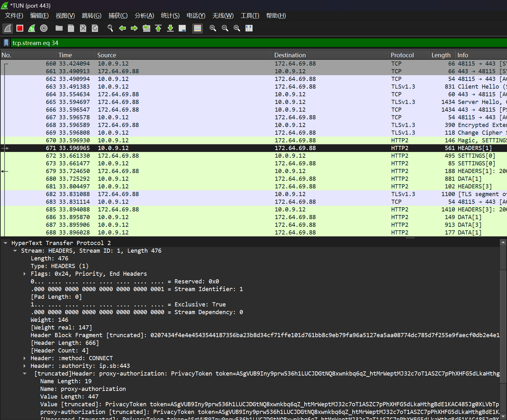Collapse the Stream: HEADERS node
The image size is (507, 420).
(x=15, y=251)
